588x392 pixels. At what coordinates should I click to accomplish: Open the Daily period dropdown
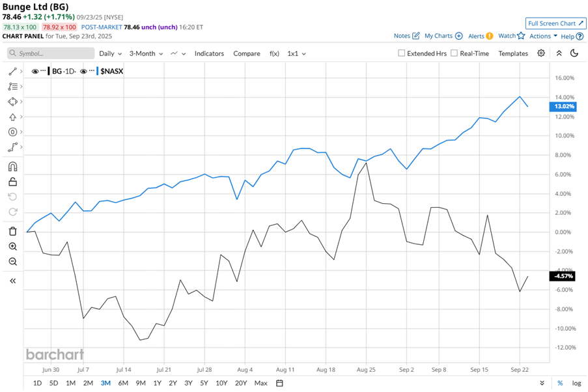[x=110, y=53]
